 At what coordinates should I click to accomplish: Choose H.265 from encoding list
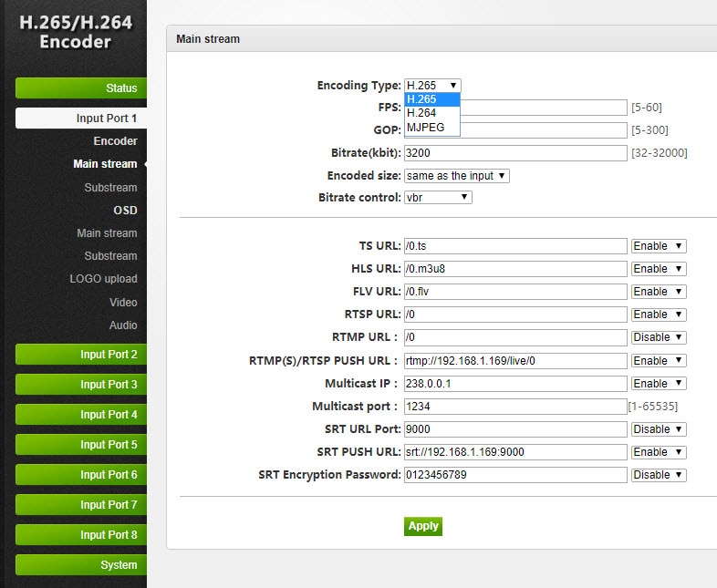pyautogui.click(x=432, y=99)
